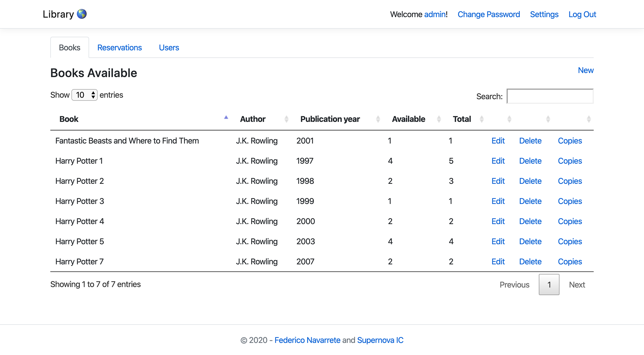Click the 'Books Available' heading
Viewport: 644px width, 355px height.
pyautogui.click(x=94, y=73)
